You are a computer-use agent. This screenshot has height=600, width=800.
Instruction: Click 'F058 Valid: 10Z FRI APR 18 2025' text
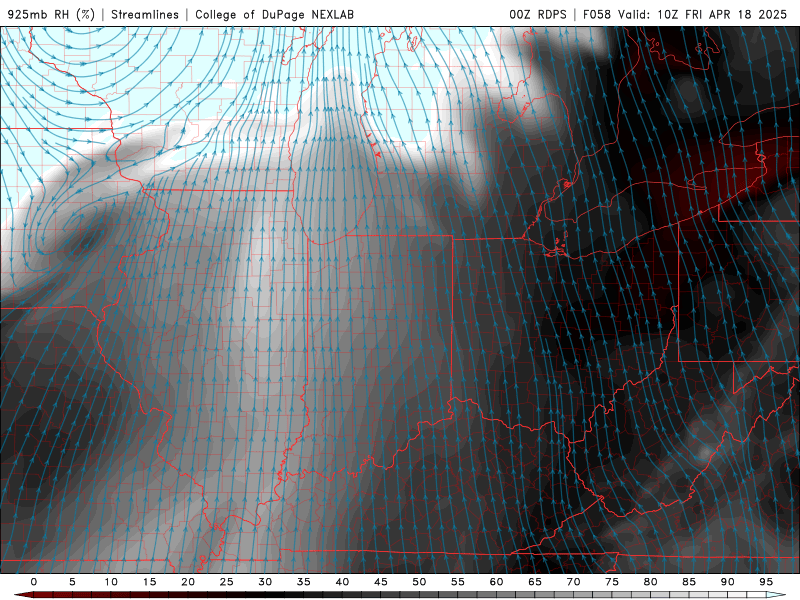pyautogui.click(x=685, y=14)
